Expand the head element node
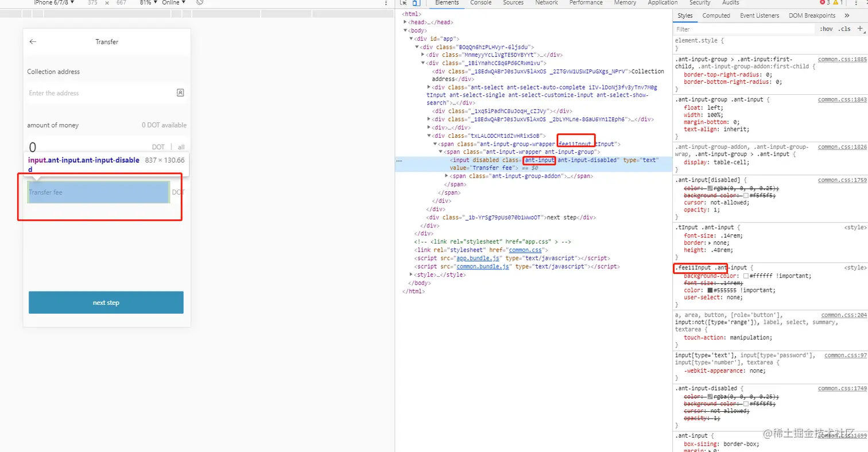The image size is (868, 452). tap(406, 22)
